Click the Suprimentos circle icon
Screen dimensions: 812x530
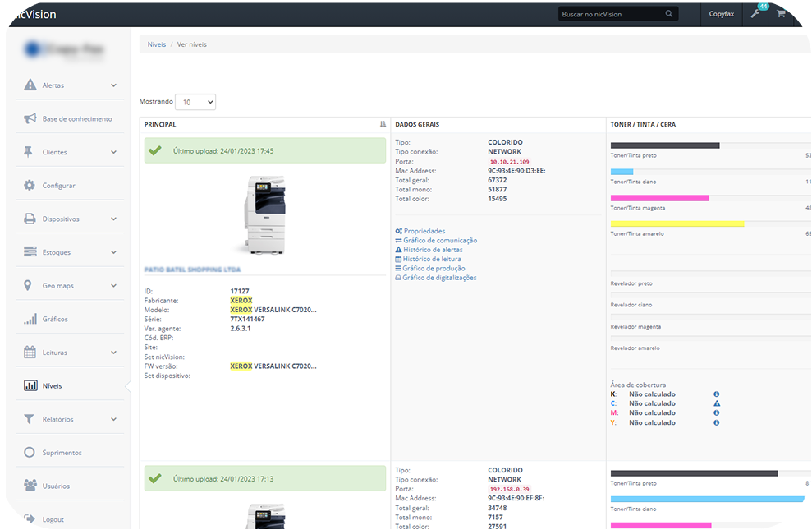point(30,452)
